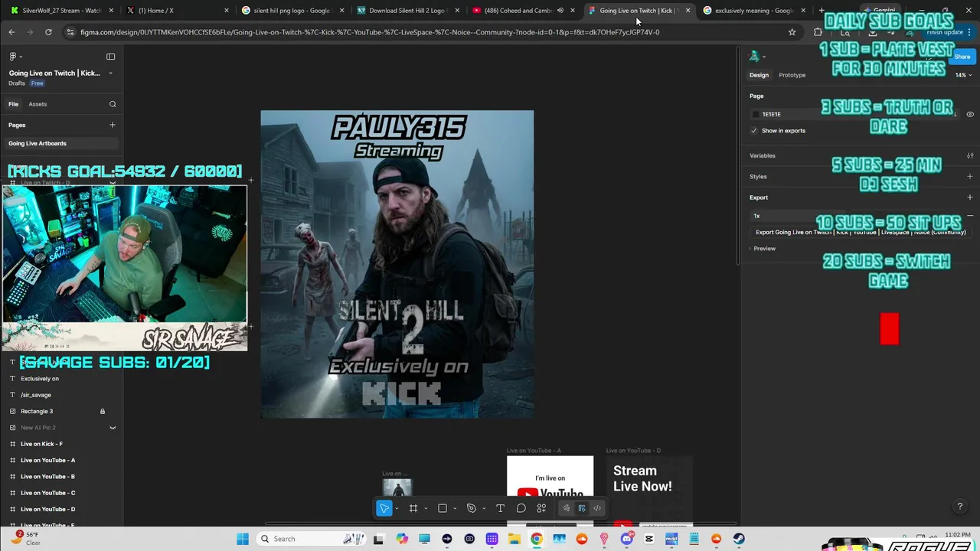Unlock the Rectangle 3 layer
Screen dimensions: 980x551
pos(103,411)
